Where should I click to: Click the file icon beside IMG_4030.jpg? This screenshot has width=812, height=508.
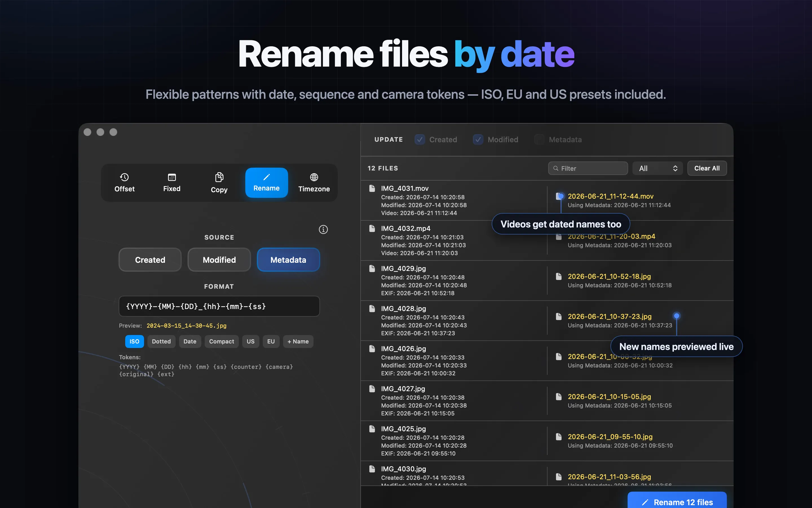[372, 469]
